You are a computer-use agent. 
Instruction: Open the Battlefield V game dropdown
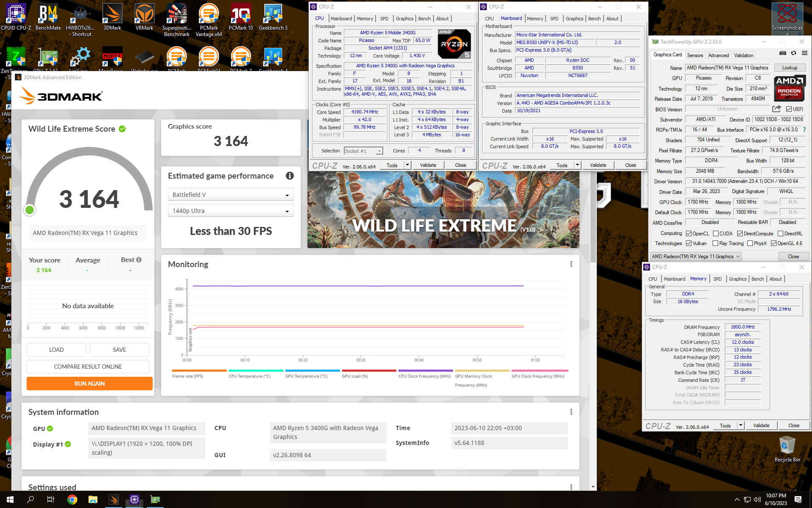pos(231,195)
